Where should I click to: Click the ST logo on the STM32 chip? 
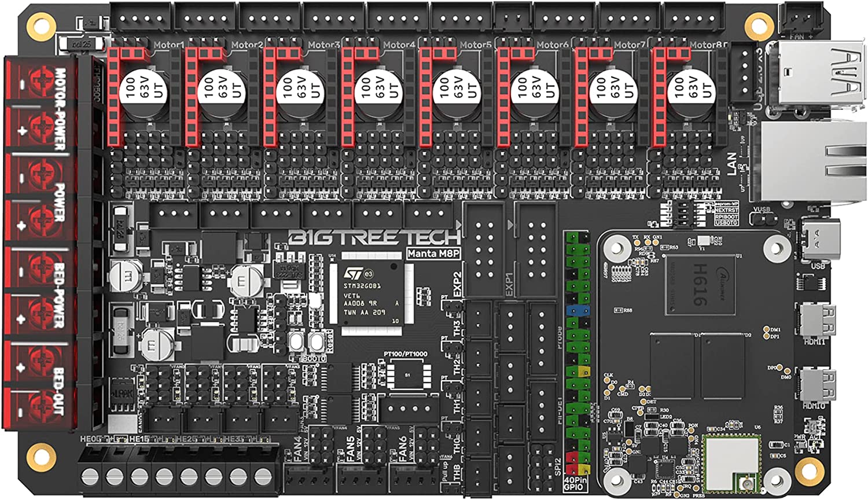pyautogui.click(x=354, y=272)
